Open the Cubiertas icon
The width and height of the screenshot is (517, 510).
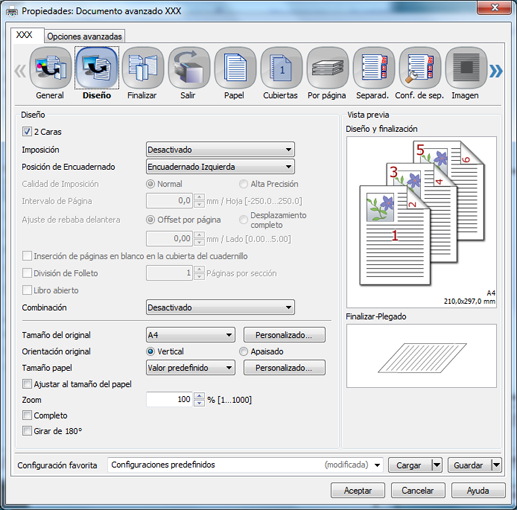[281, 68]
